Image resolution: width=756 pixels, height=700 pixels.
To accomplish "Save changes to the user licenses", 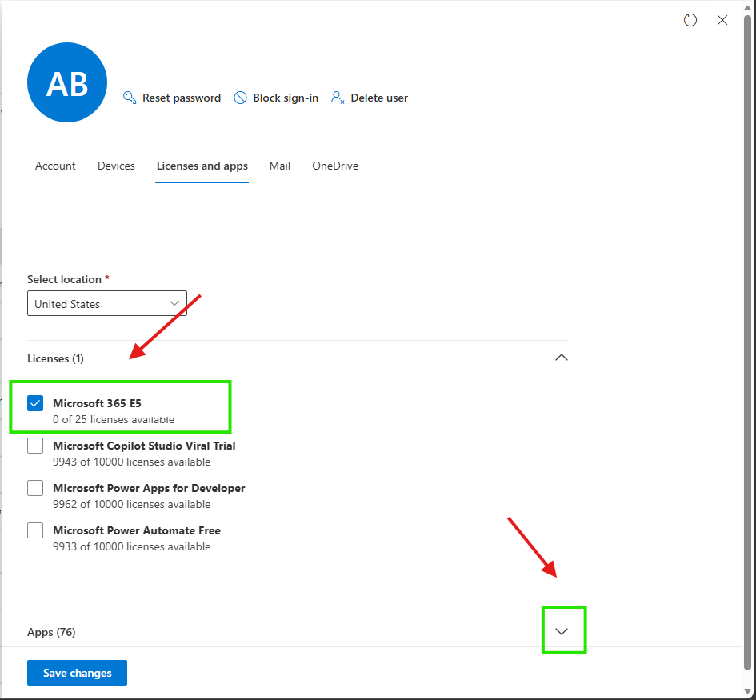I will pos(77,673).
